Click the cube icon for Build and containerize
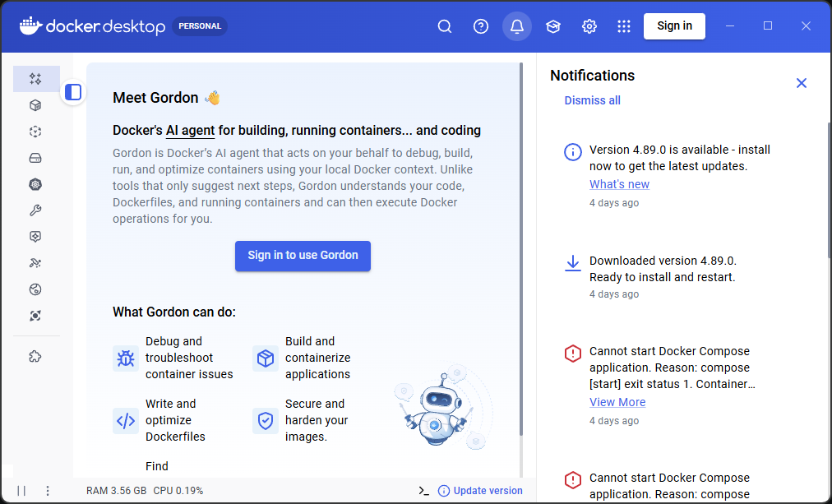The height and width of the screenshot is (504, 832). 266,358
